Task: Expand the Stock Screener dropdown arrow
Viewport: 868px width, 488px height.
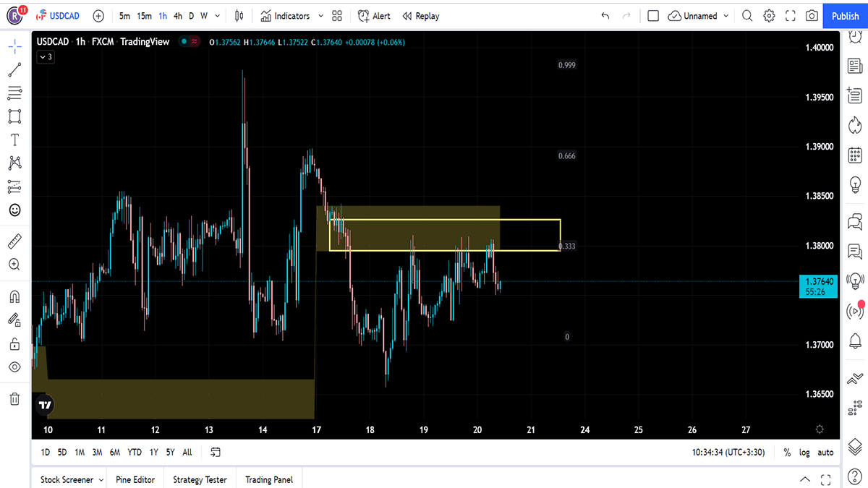Action: pyautogui.click(x=101, y=480)
